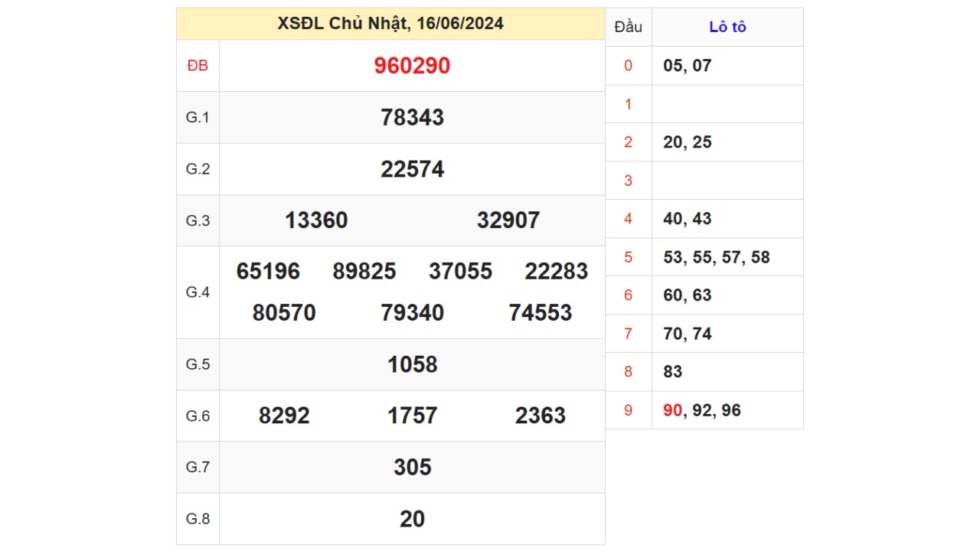Select G.4 number 80570

284,313
